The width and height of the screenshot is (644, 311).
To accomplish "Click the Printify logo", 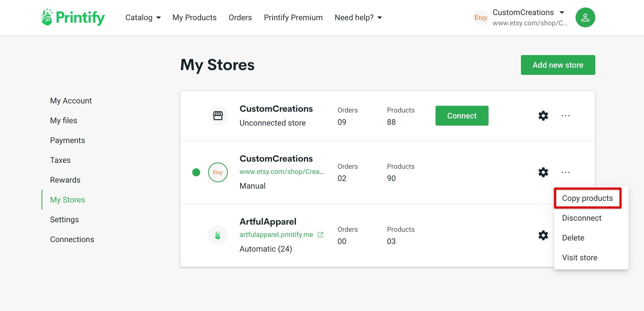I will pos(73,17).
